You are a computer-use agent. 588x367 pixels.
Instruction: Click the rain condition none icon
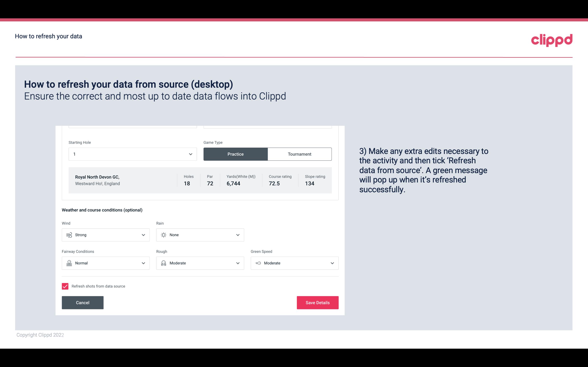(x=163, y=235)
